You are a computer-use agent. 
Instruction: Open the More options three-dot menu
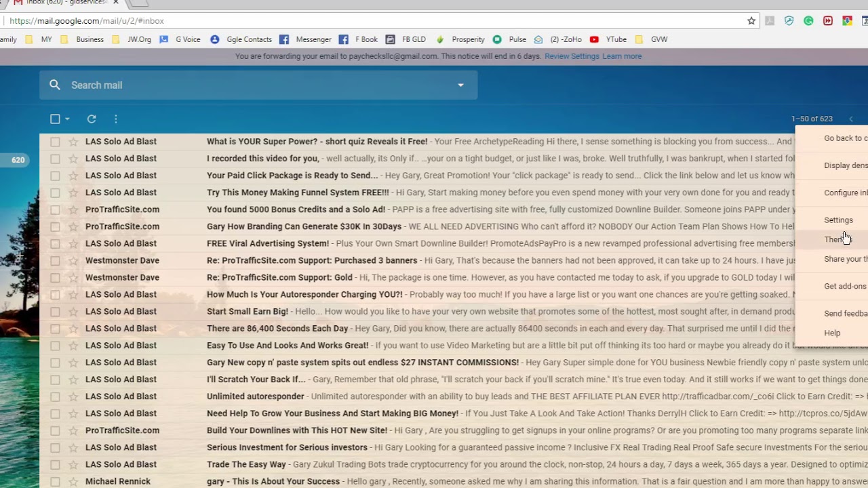[116, 119]
